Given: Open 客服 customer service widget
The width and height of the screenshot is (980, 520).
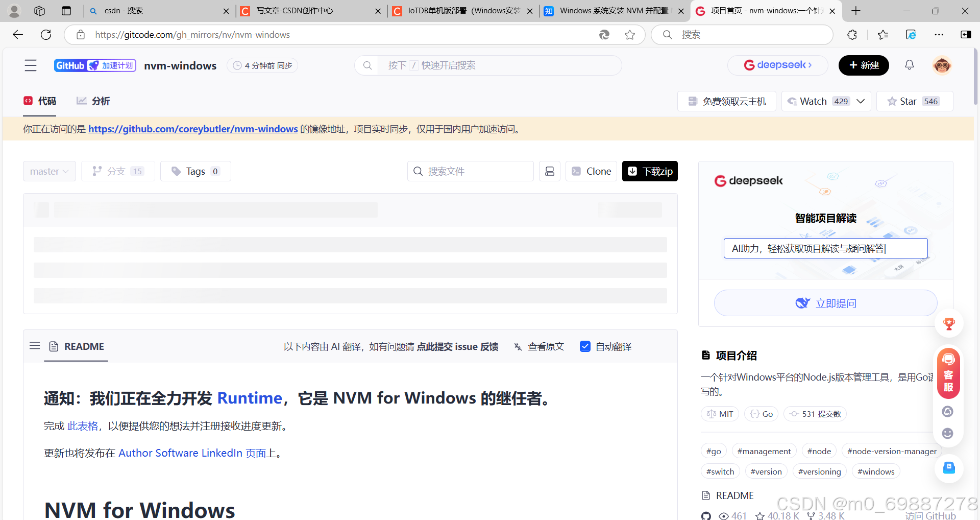Looking at the screenshot, I should [948, 373].
